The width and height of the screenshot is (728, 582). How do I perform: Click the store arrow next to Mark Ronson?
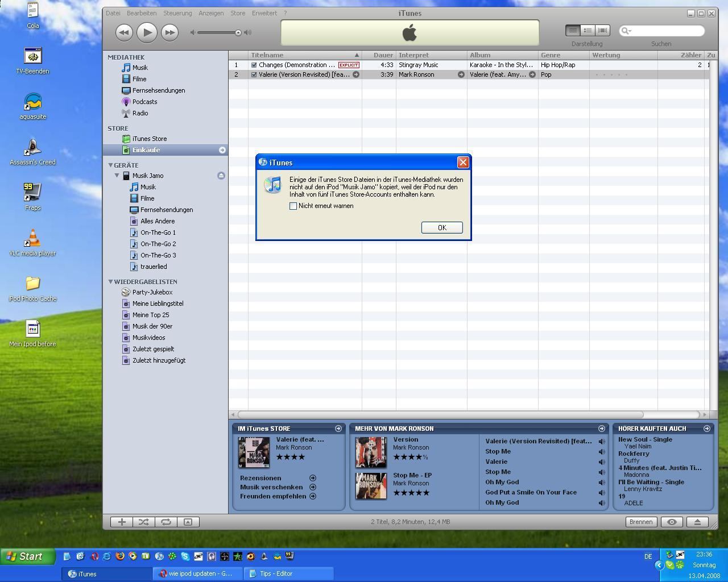tap(461, 74)
